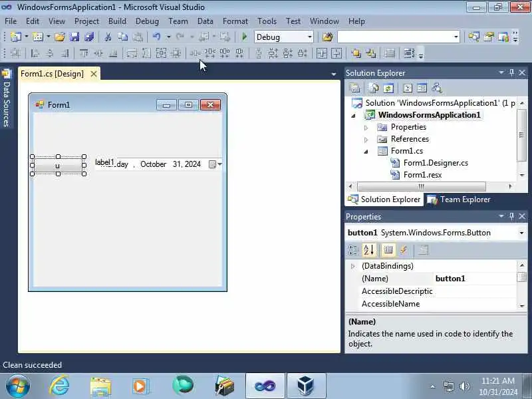Open the Find combo box dropdown arrow
This screenshot has width=532, height=399.
[x=456, y=37]
